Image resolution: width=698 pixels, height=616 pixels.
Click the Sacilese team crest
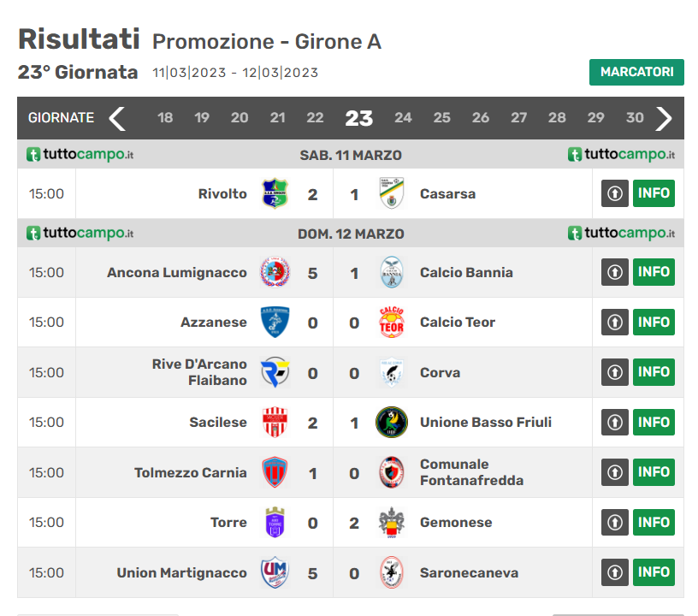point(275,423)
